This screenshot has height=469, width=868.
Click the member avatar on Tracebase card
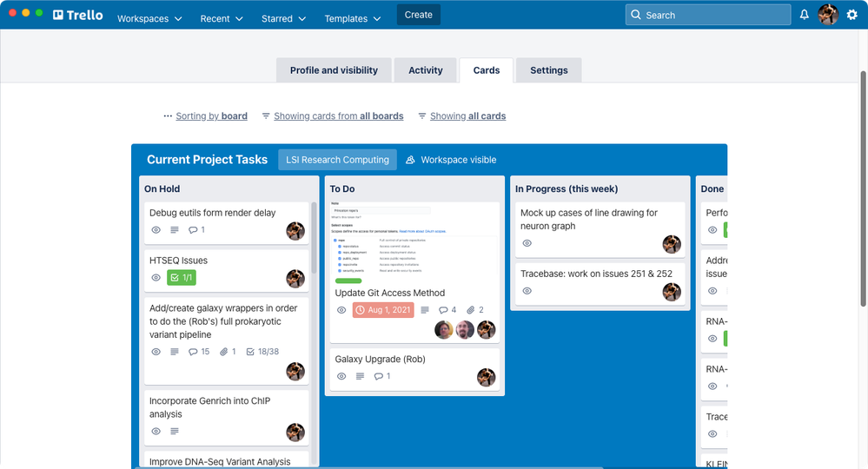coord(672,292)
